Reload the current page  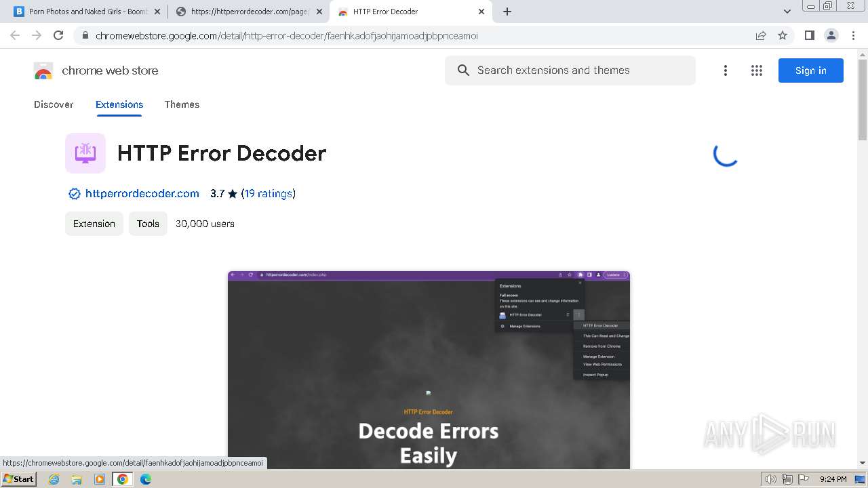[58, 35]
